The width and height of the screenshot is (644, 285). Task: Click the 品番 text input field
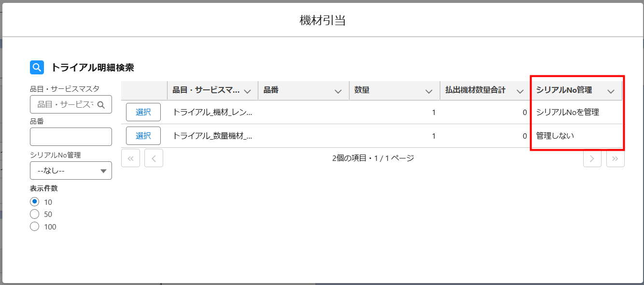(71, 137)
